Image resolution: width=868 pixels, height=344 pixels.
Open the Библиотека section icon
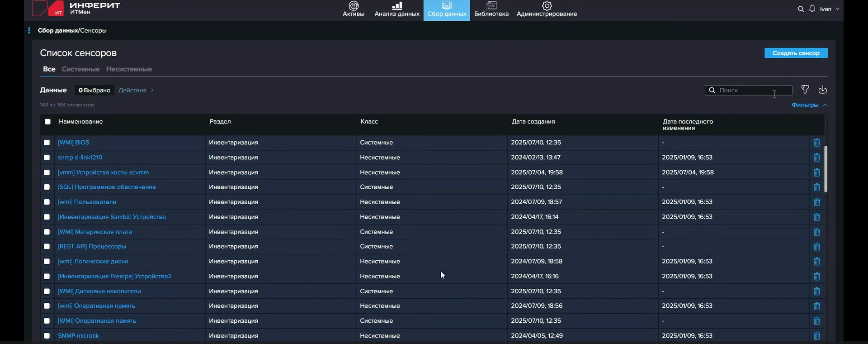(x=491, y=6)
